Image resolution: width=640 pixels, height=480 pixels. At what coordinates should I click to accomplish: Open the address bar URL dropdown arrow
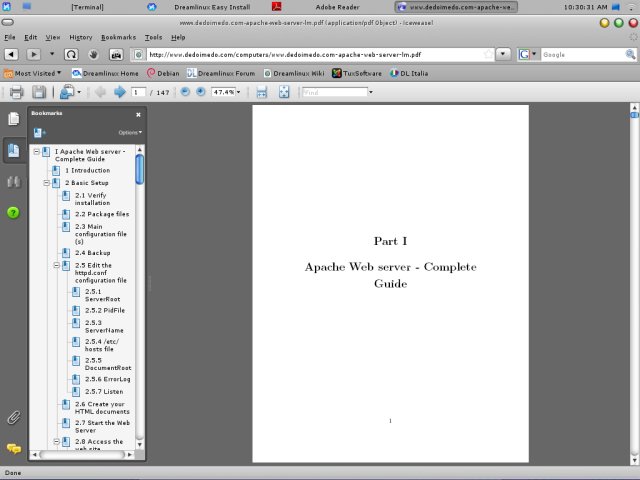pos(503,54)
